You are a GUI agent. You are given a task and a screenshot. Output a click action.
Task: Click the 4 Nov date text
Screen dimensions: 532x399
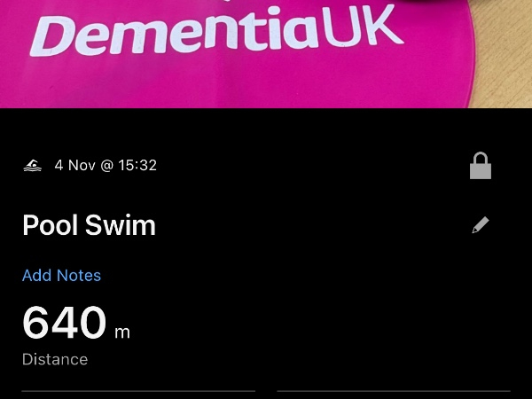click(x=74, y=166)
